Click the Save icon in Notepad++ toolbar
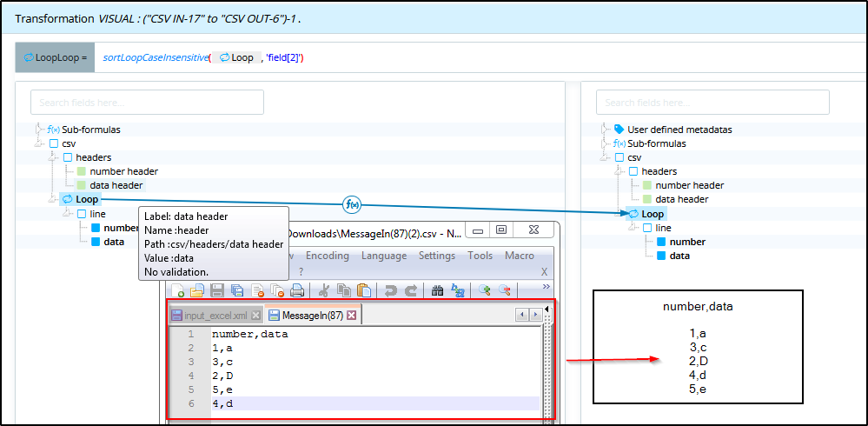Image resolution: width=868 pixels, height=426 pixels. 217,290
